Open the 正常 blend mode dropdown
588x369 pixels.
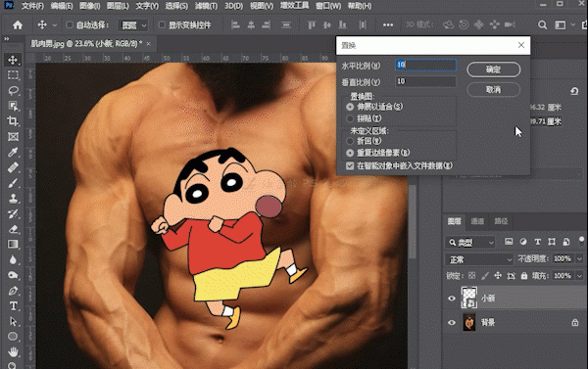click(479, 259)
